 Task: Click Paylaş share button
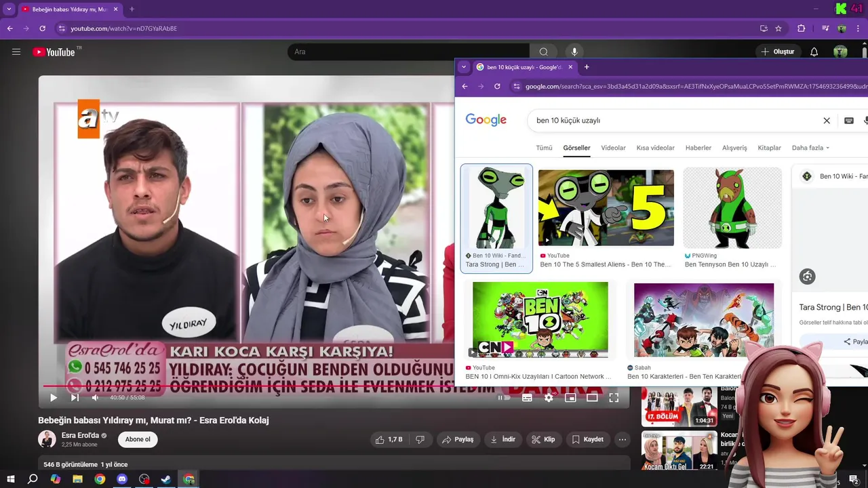458,439
